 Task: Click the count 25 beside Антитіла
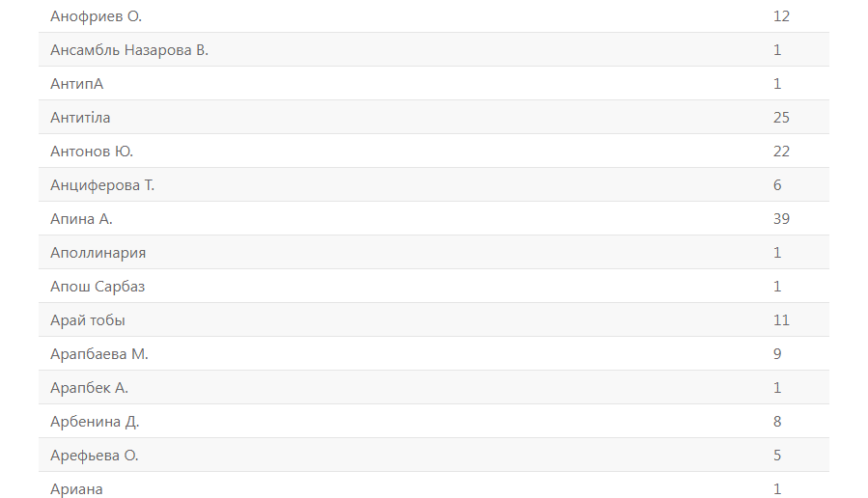tap(781, 118)
